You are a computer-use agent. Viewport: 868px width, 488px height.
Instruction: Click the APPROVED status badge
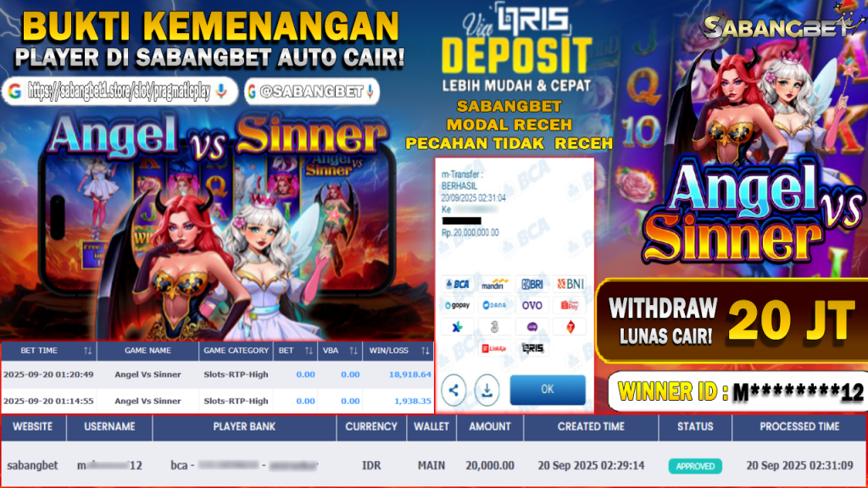point(695,466)
